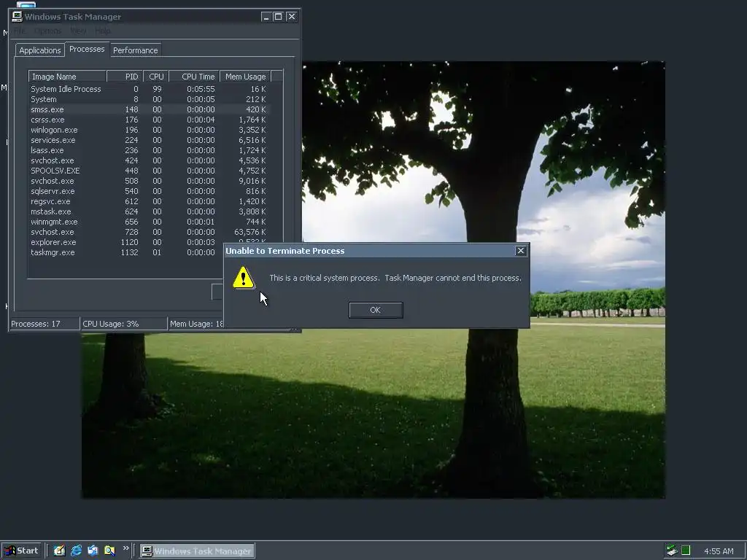Sort by the PID column header

pyautogui.click(x=124, y=77)
